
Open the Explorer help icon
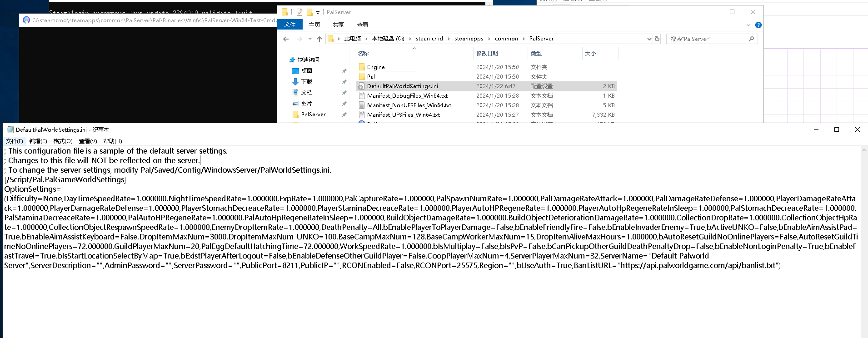coord(758,25)
